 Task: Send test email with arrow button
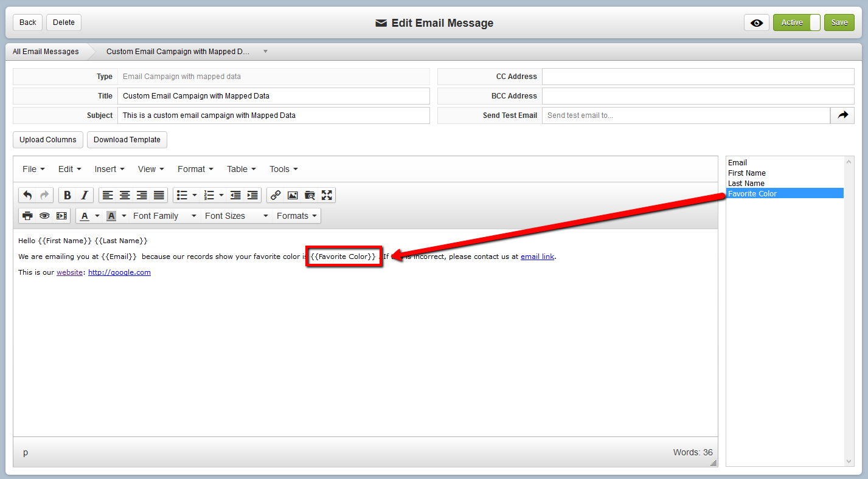842,115
